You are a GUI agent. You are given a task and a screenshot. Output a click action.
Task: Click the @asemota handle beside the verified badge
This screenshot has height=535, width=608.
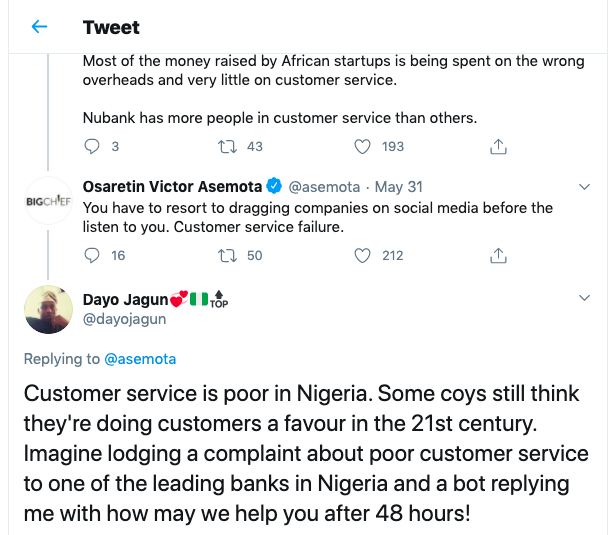coord(323,187)
